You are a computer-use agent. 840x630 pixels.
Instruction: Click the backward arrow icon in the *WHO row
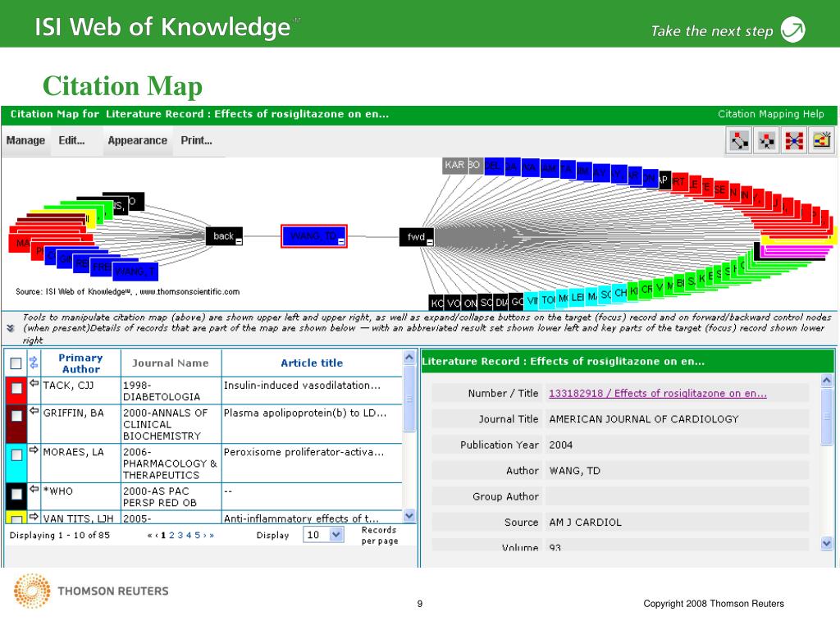(34, 489)
